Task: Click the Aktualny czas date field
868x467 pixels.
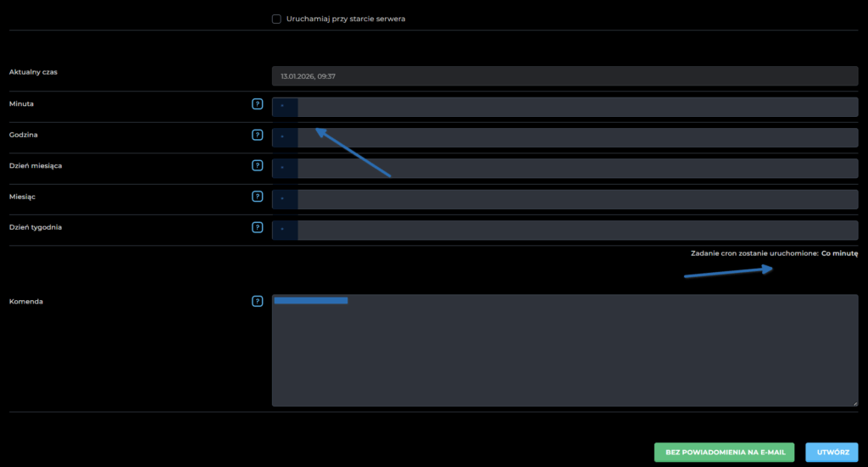Action: click(x=565, y=76)
